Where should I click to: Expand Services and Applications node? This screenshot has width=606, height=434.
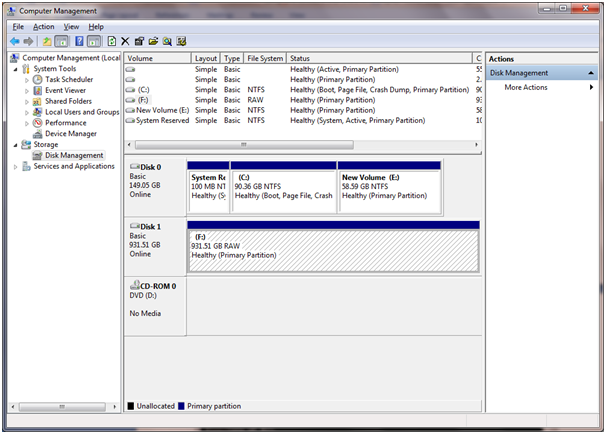[x=15, y=166]
